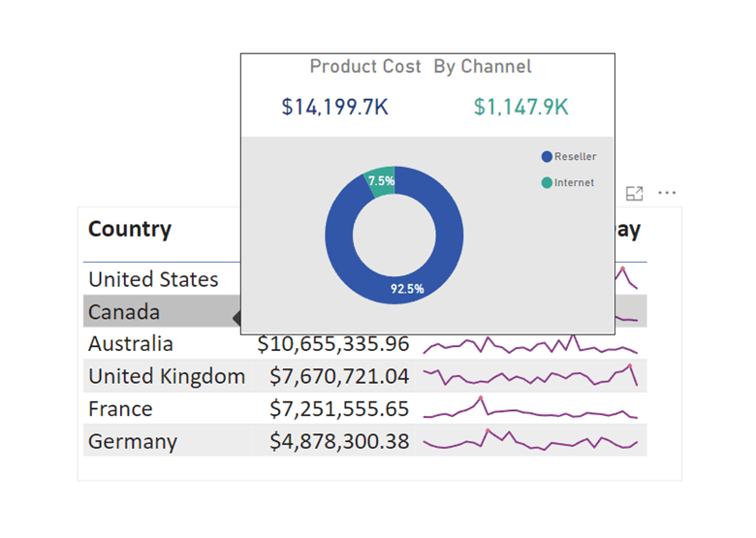Select the teal Internet donut segment
The width and height of the screenshot is (756, 538).
click(x=381, y=181)
